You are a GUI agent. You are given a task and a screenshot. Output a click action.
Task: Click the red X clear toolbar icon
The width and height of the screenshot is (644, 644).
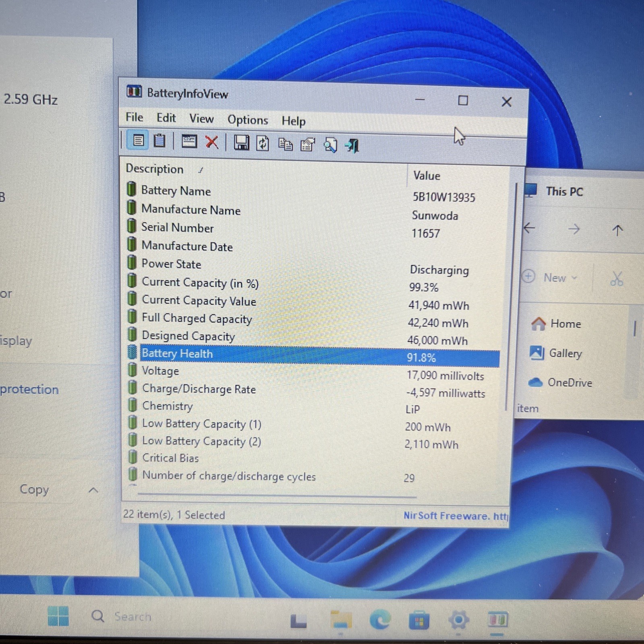(212, 142)
